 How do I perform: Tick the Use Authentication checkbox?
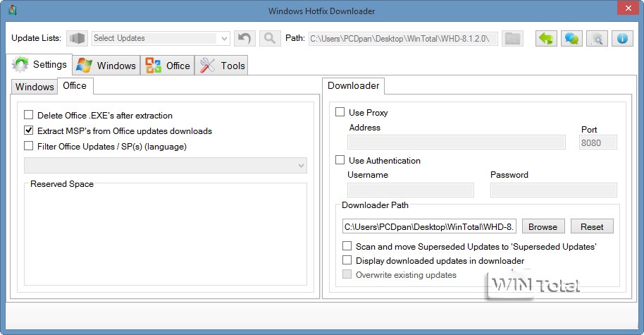coord(340,159)
